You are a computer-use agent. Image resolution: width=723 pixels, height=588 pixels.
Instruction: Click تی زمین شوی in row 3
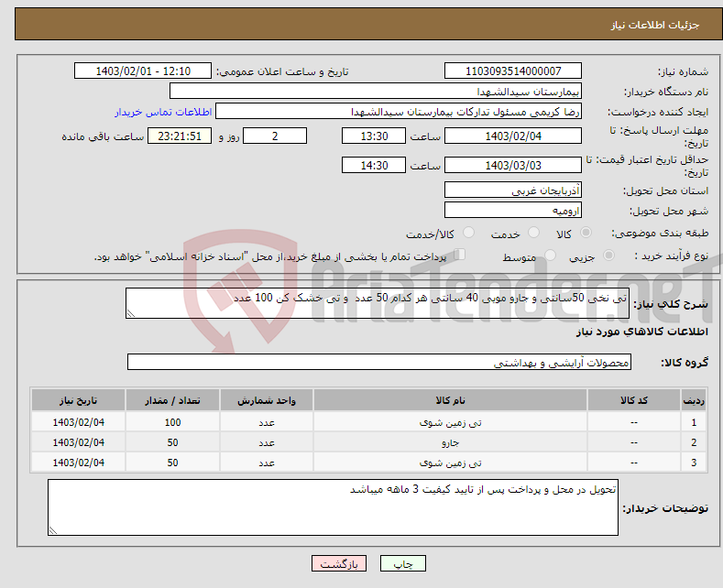pos(450,463)
